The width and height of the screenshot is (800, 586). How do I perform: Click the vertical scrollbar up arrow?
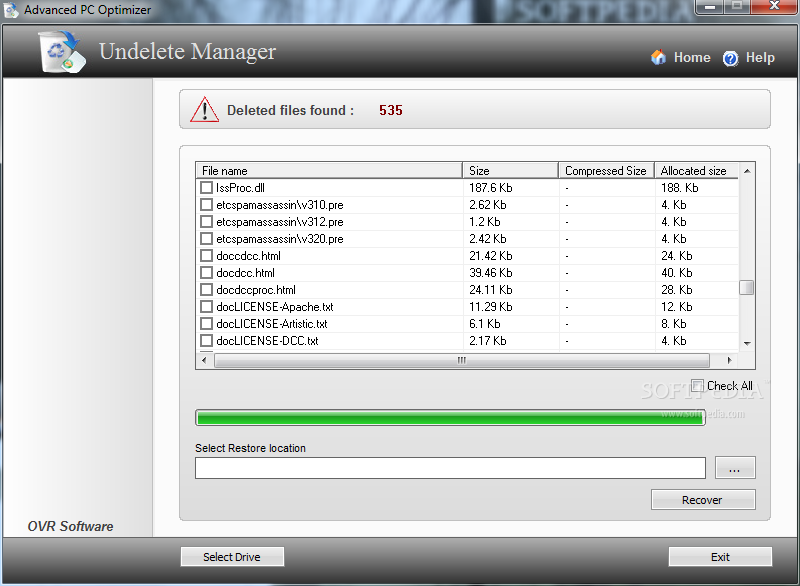[747, 171]
